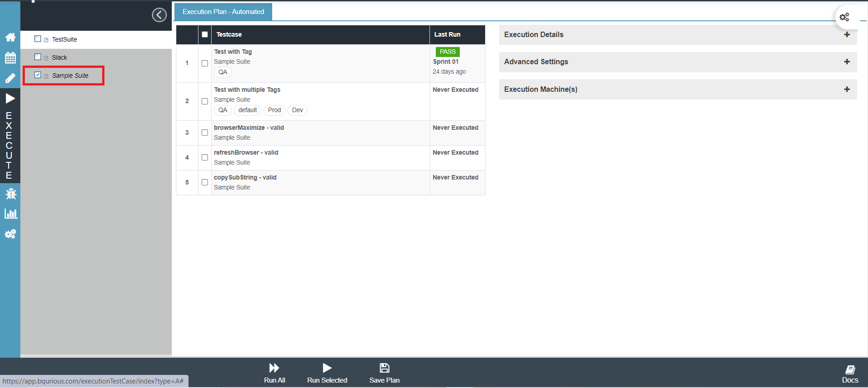Image resolution: width=868 pixels, height=388 pixels.
Task: Click Never Executed for browserMaximize row
Action: 455,128
